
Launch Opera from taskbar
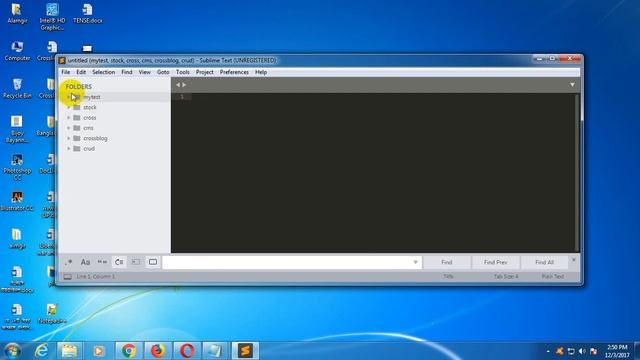[x=187, y=351]
